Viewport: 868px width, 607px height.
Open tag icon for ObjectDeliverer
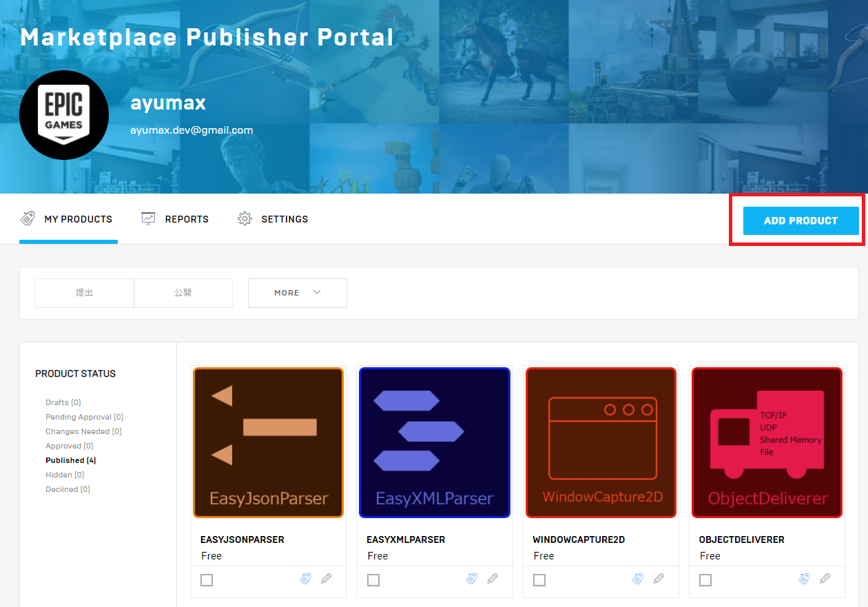coord(804,579)
